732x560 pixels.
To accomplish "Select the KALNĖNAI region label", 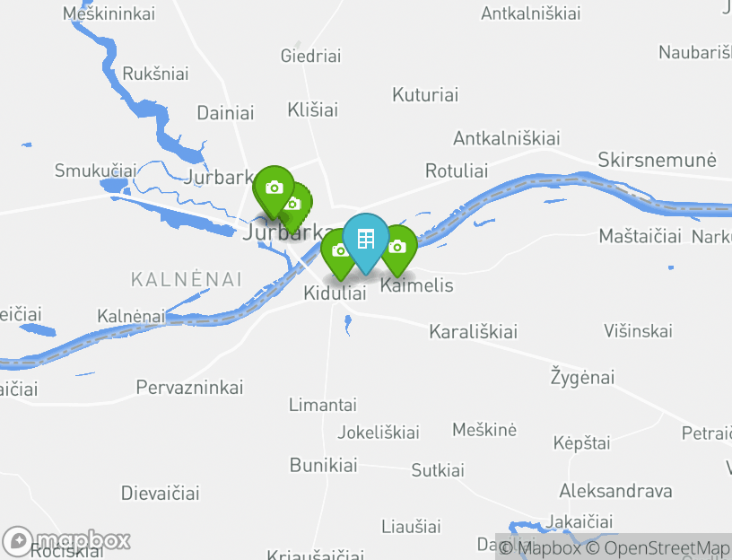I will pyautogui.click(x=187, y=279).
